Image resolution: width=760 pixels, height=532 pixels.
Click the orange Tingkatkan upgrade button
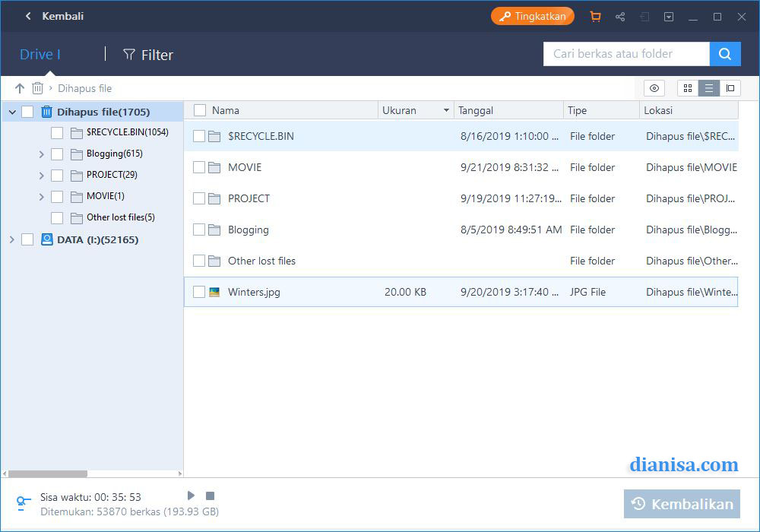coord(532,16)
